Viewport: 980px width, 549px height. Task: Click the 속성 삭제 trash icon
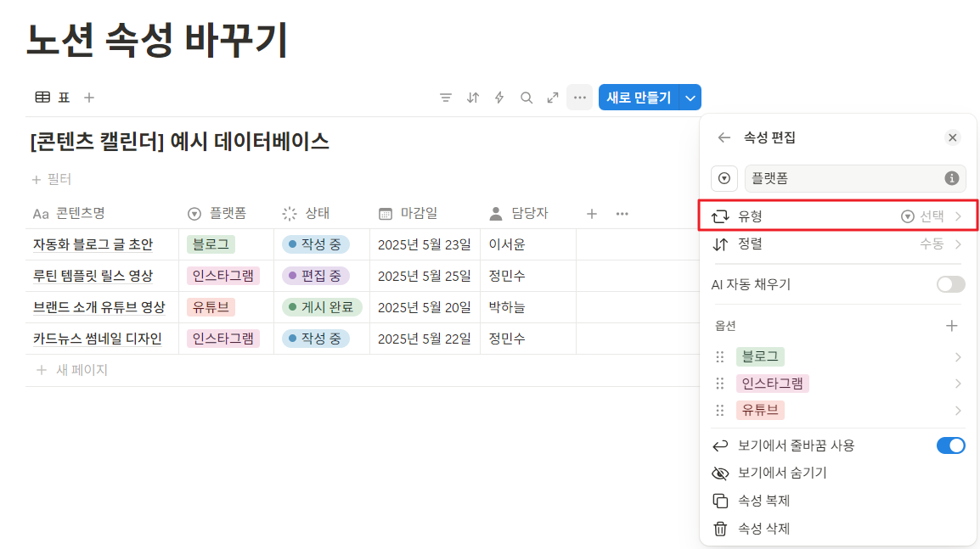click(720, 529)
